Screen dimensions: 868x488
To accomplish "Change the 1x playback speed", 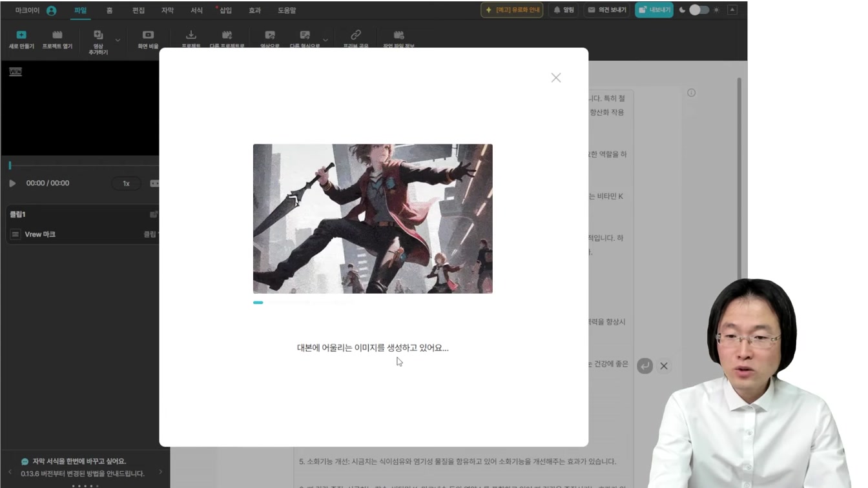I will coord(127,183).
